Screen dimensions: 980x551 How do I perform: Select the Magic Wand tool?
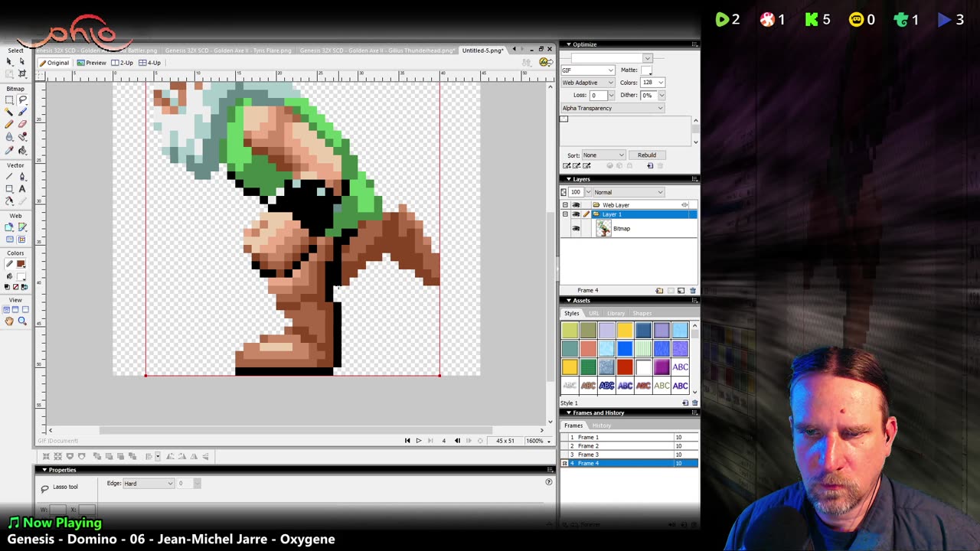tap(9, 112)
